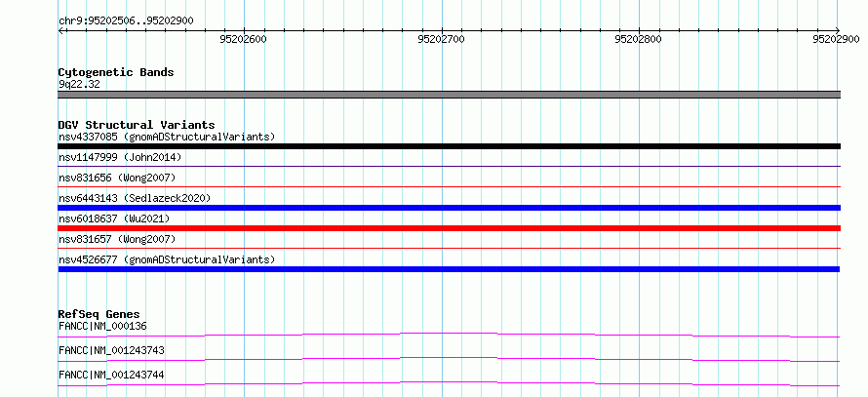
Task: Open variant nsv4337085 (gnomADStructuralVariants) label
Action: click(x=167, y=137)
